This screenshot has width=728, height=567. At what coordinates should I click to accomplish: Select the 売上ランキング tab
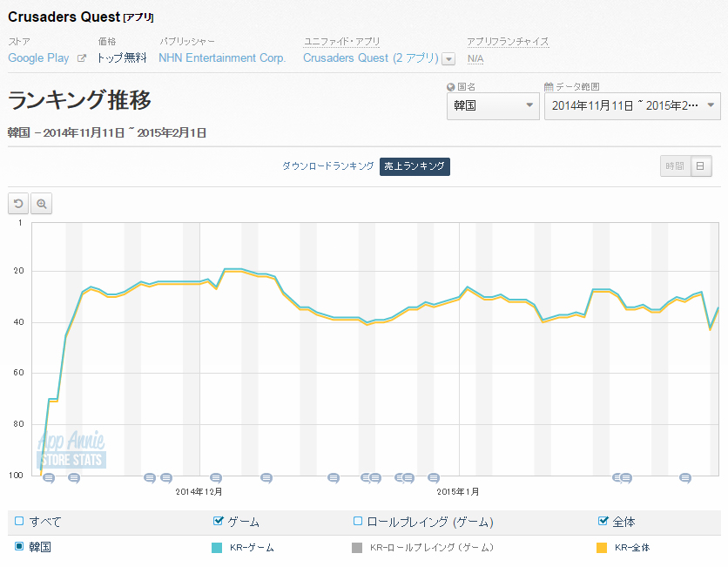coord(415,165)
